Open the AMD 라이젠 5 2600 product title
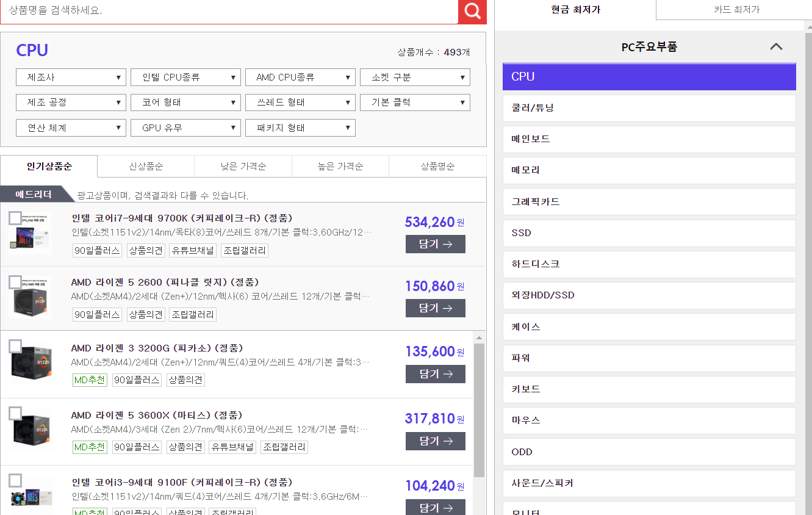Image resolution: width=812 pixels, height=515 pixels. [x=165, y=282]
